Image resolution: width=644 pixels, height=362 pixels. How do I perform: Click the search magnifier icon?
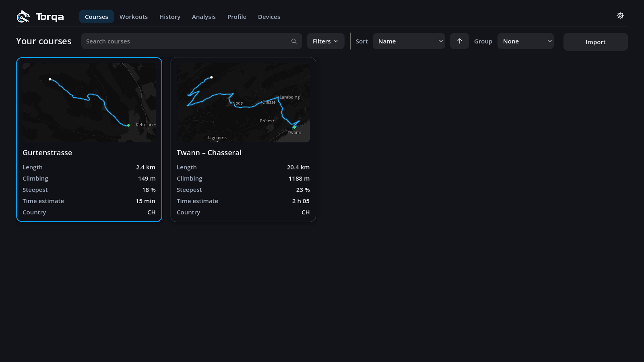[x=294, y=41]
